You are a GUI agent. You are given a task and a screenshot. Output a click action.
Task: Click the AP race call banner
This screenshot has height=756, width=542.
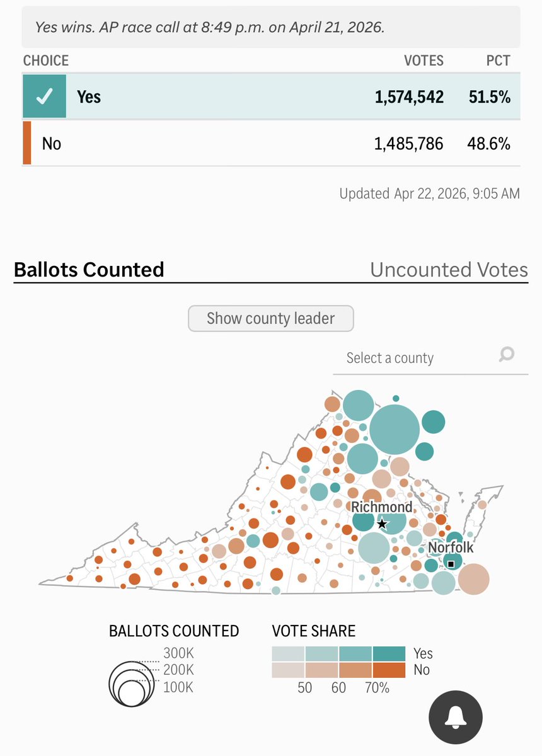click(x=271, y=27)
